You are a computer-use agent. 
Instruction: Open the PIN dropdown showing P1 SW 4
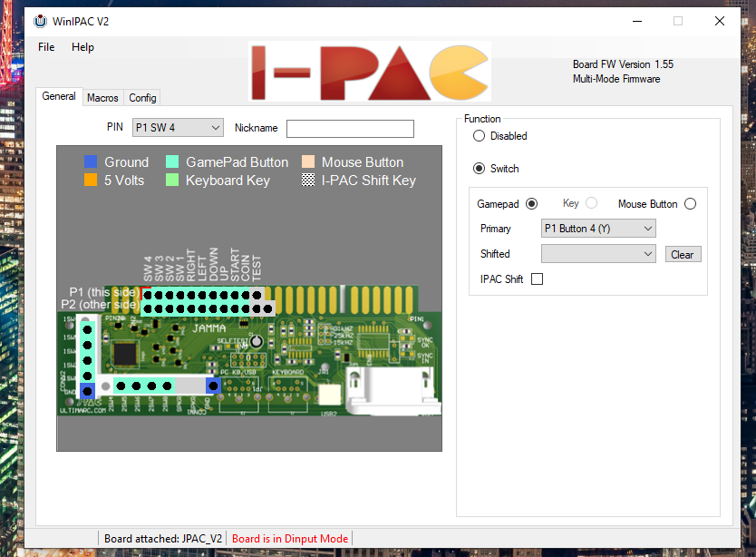[x=178, y=127]
